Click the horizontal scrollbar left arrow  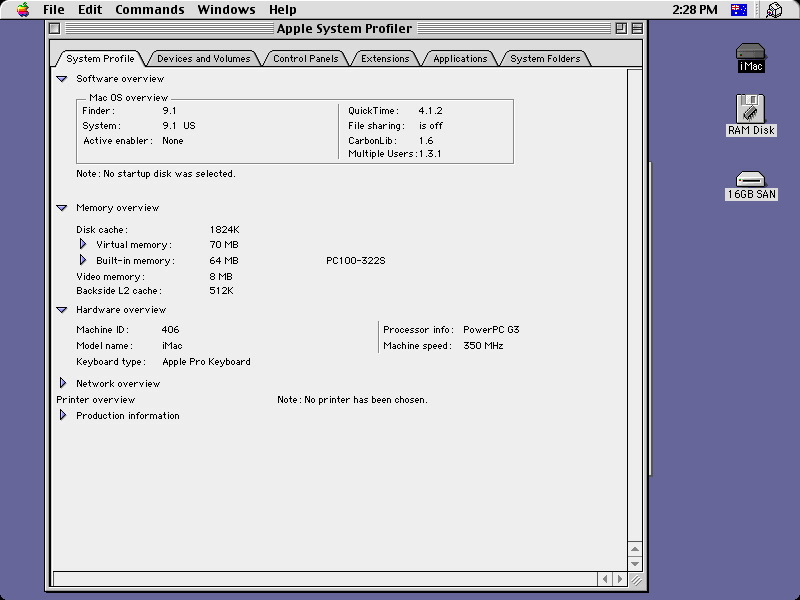[605, 579]
